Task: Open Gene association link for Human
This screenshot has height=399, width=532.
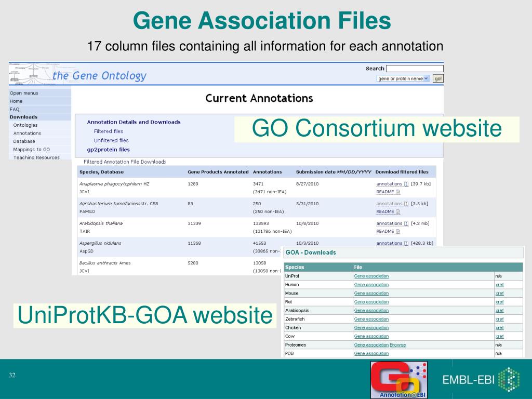Action: click(x=371, y=285)
